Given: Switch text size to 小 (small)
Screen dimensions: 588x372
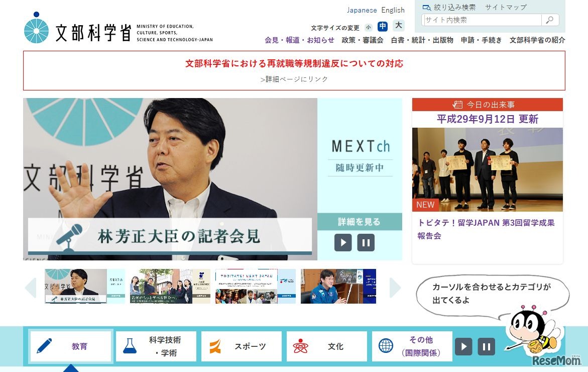Looking at the screenshot, I should click(x=369, y=27).
